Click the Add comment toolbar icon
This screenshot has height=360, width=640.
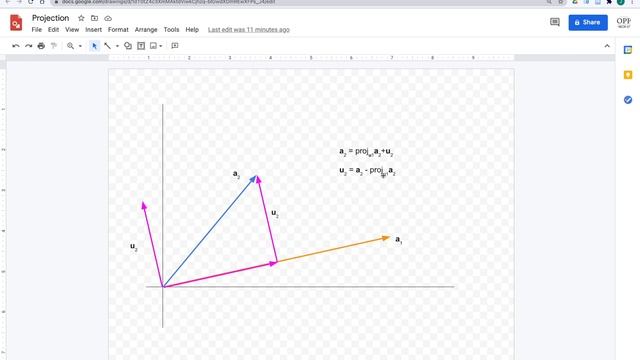175,46
